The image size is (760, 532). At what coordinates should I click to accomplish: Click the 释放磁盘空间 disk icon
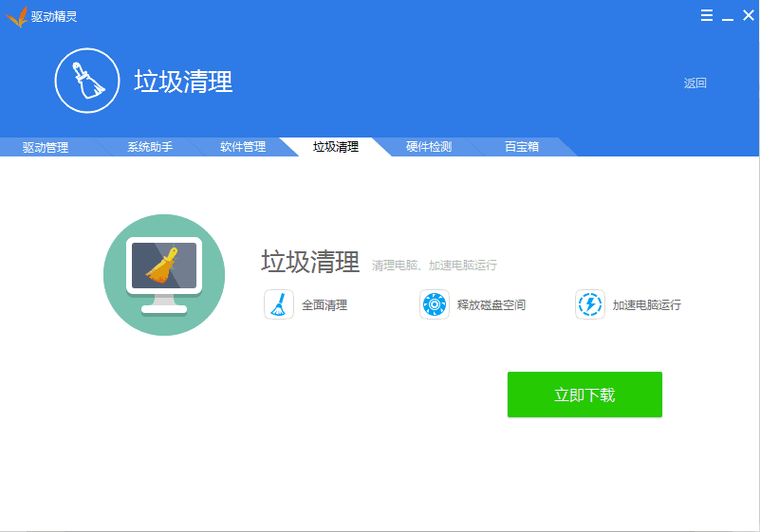435,304
